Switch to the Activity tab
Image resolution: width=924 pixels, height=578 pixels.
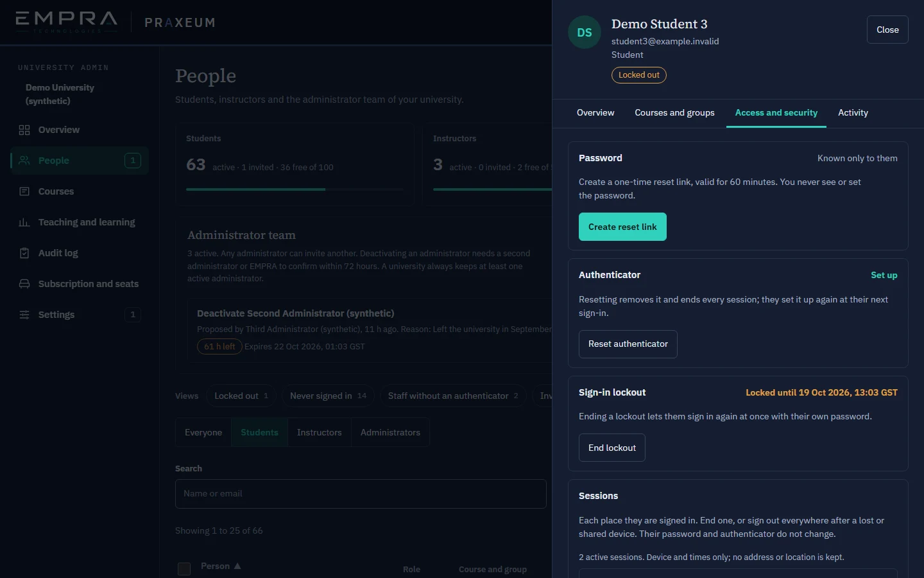pos(853,113)
